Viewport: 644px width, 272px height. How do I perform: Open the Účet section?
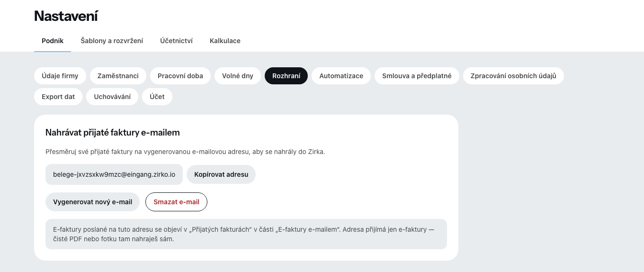pos(157,97)
